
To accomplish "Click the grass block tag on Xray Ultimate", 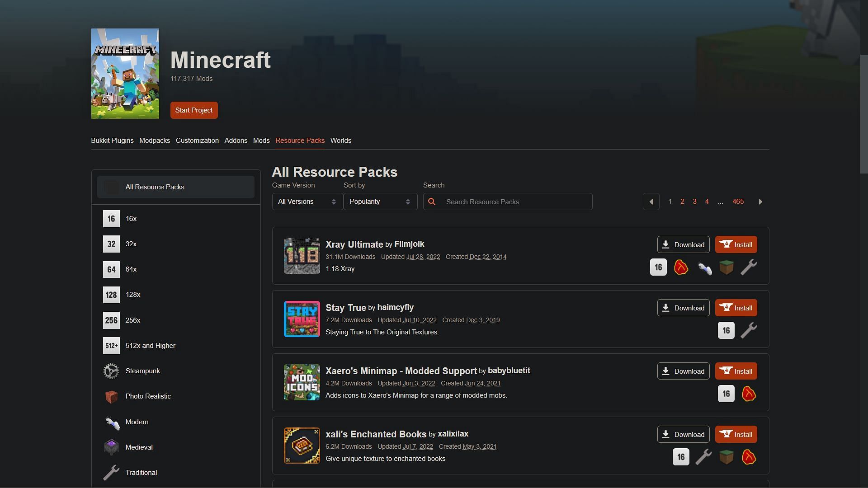I will click(x=726, y=267).
